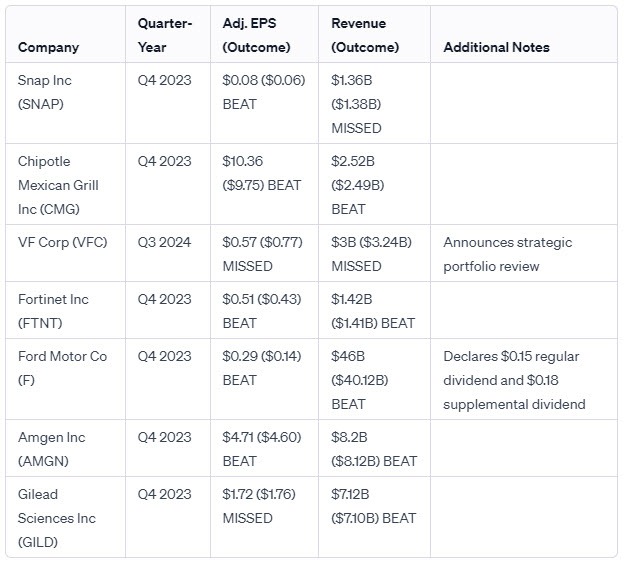Click the Company column header
Screen dimensions: 627x570
[48, 47]
